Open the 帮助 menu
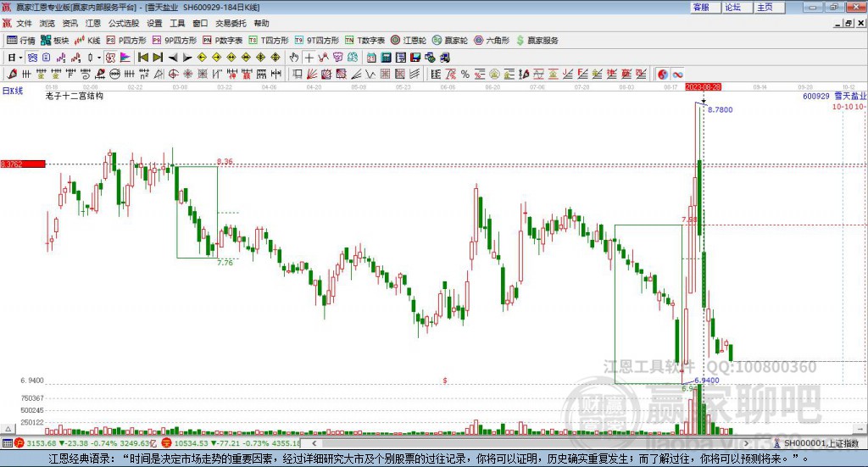868x467 pixels. [261, 23]
